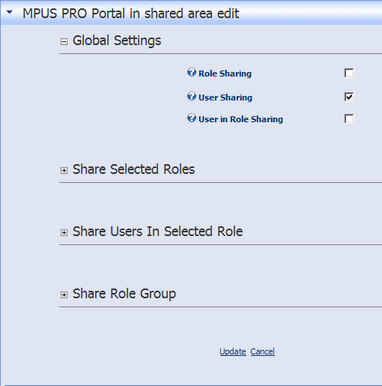Expand the Share Selected Roles section
Screen dimensions: 382x386
(64, 170)
